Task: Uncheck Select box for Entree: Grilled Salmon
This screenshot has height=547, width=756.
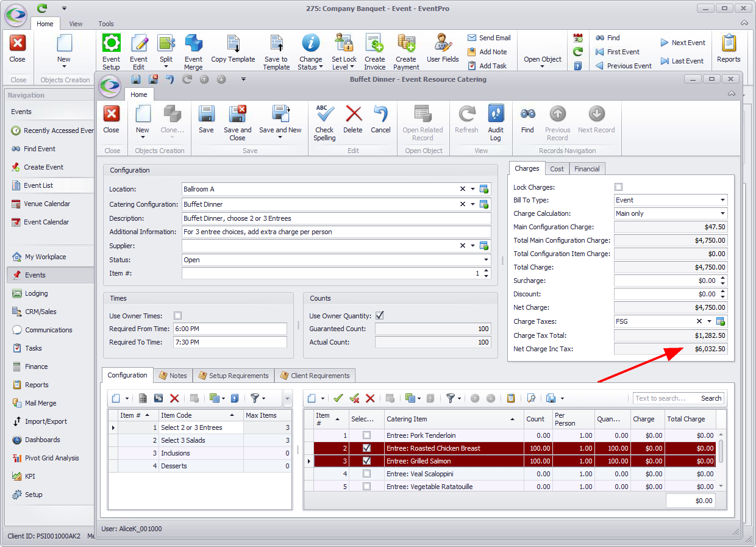Action: (366, 461)
